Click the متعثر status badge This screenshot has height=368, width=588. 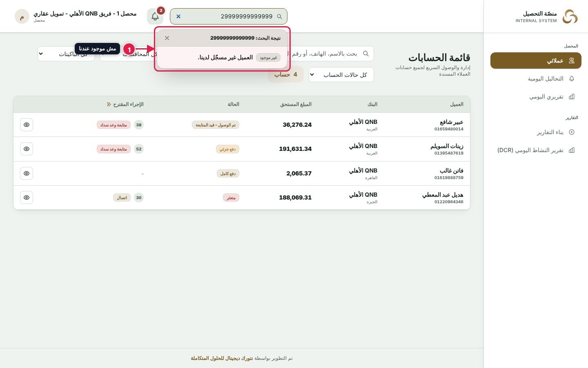pos(231,197)
